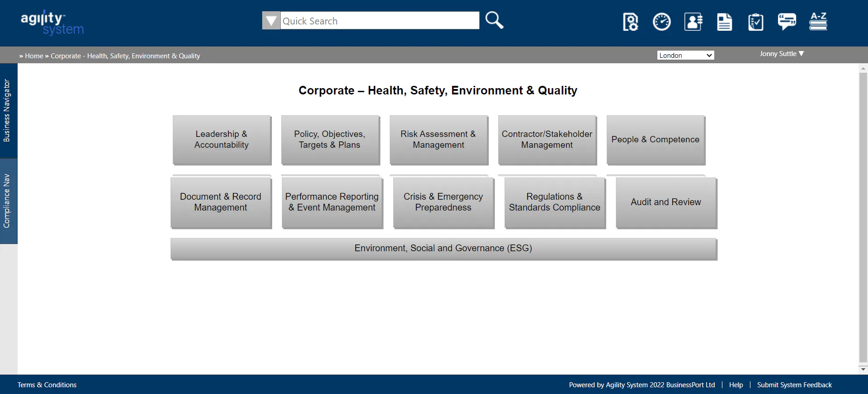The image size is (868, 394).
Task: Open the dashboard gauge icon
Action: coord(661,22)
